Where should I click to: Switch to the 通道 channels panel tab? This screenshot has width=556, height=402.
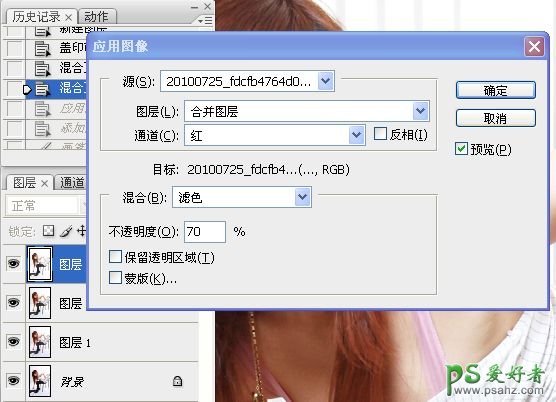coord(72,183)
